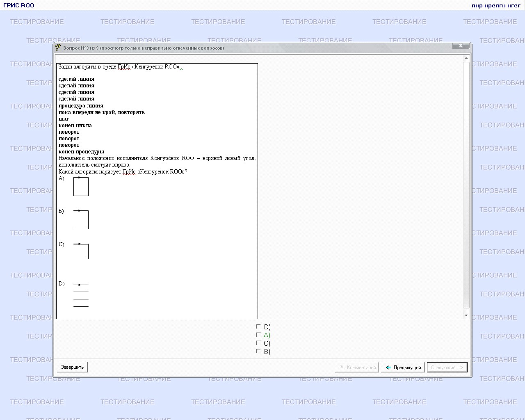Viewport: 525px width, 420px height.
Task: Click the left arrow icon on Предыдущий
Action: [x=389, y=367]
